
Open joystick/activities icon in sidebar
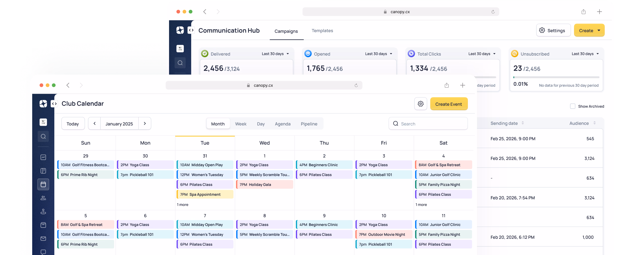(43, 211)
